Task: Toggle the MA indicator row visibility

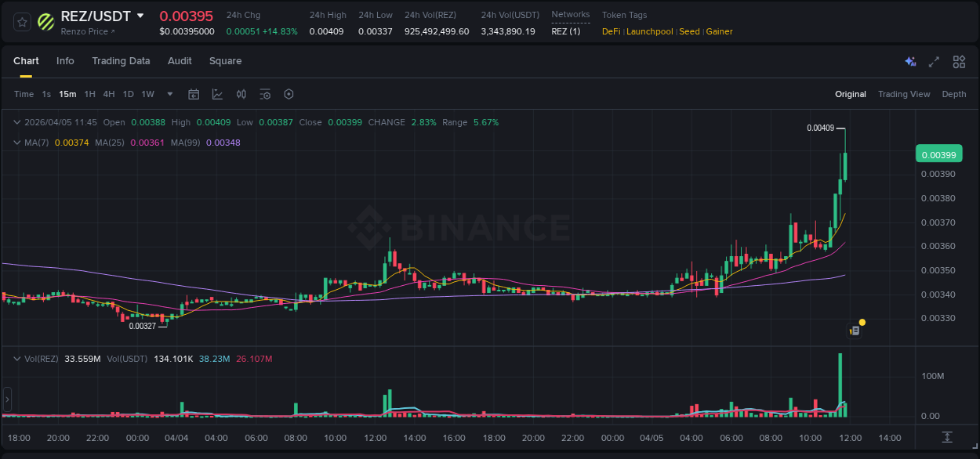Action: coord(16,143)
